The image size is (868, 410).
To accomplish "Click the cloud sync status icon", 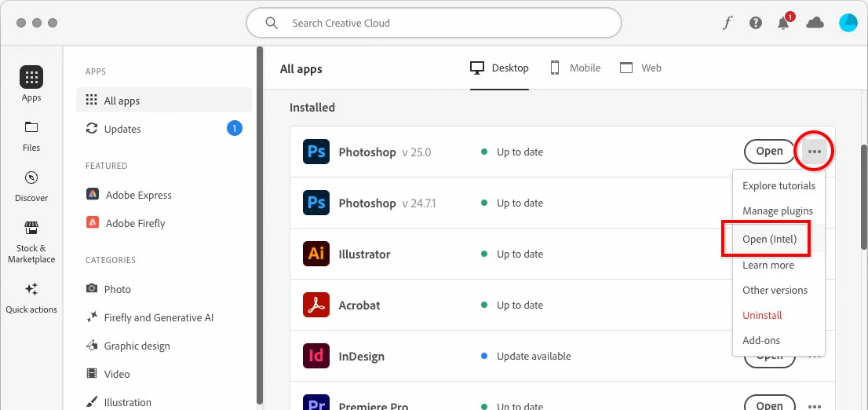I will tap(815, 23).
